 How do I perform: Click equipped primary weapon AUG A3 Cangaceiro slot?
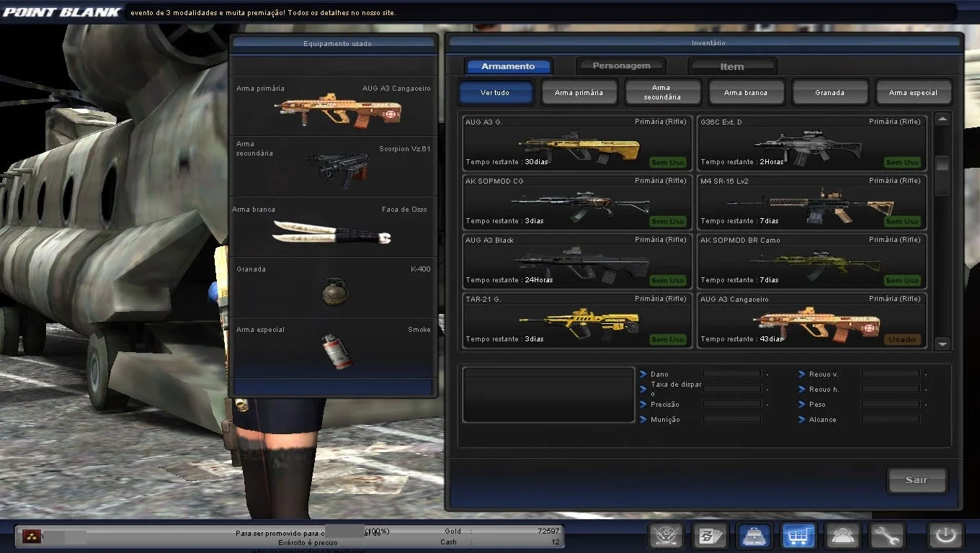click(x=334, y=107)
